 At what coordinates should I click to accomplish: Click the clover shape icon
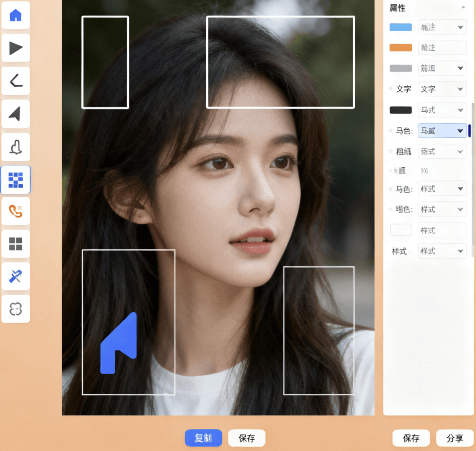pos(16,309)
